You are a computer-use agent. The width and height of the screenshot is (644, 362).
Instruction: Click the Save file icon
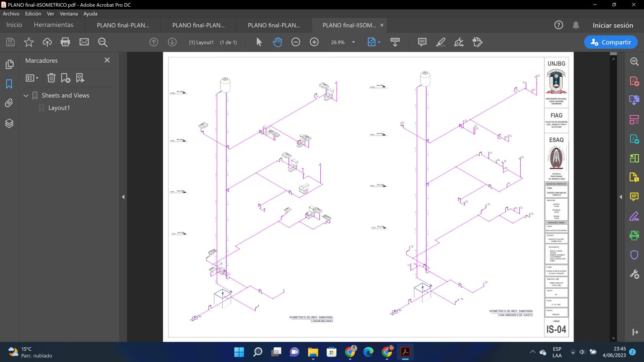10,42
